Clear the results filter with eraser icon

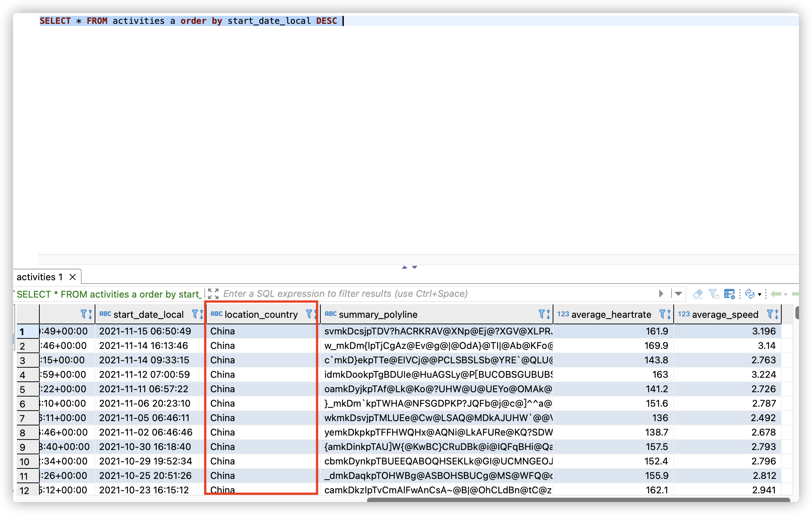(699, 294)
